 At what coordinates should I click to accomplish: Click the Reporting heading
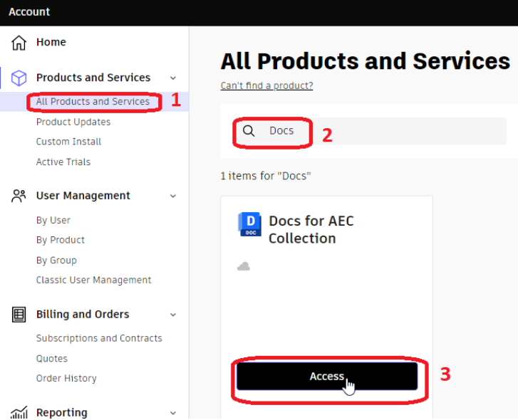coord(62,413)
